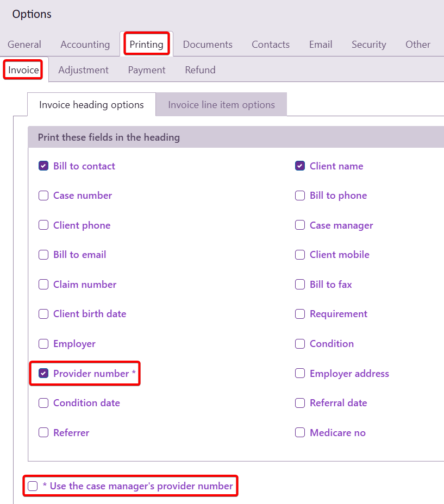Uncheck the Bill to contact checkbox
Viewport: 444px width, 504px height.
(43, 166)
